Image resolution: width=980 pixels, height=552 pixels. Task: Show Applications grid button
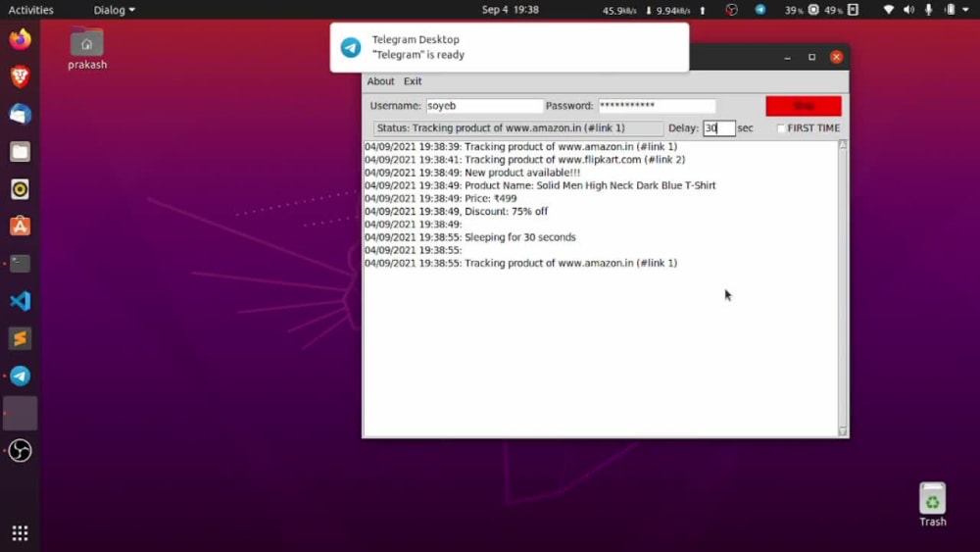click(x=20, y=533)
